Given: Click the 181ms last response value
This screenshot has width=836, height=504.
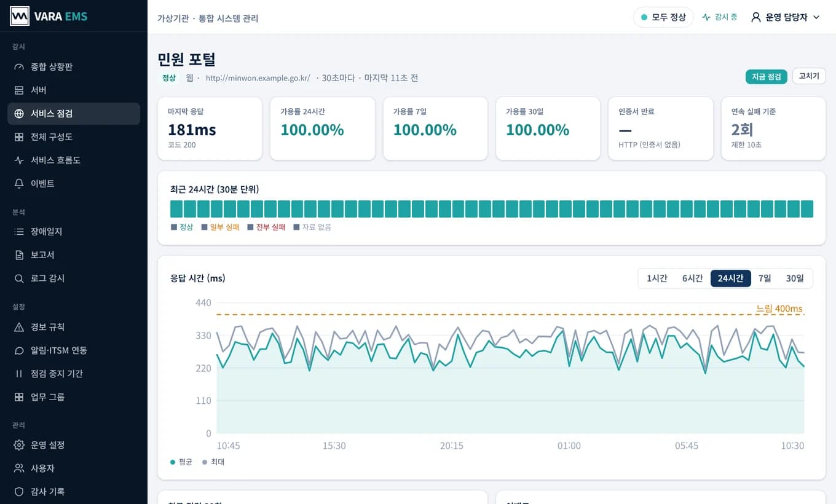Looking at the screenshot, I should pyautogui.click(x=192, y=130).
